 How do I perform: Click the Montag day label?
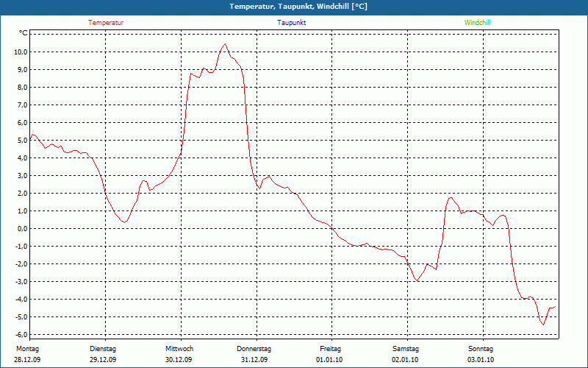point(27,349)
